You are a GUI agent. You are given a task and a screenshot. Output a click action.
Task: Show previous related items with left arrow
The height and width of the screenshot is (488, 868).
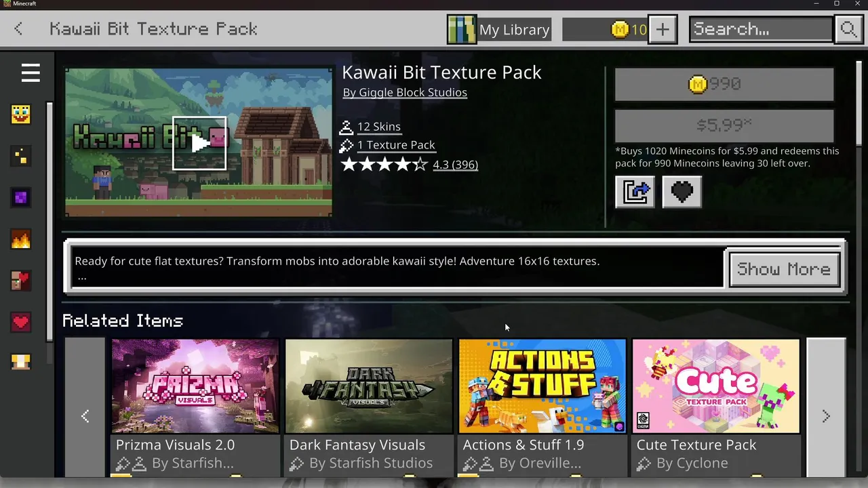click(85, 416)
